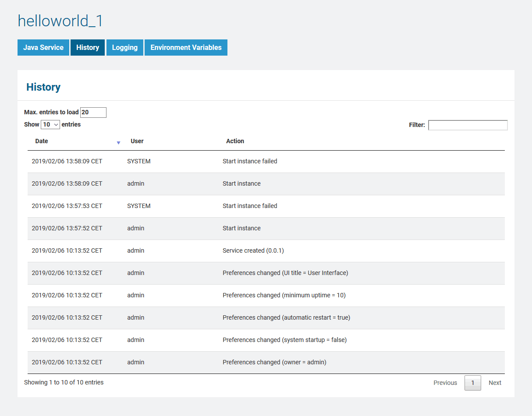
Task: Click the Max. entries to load field
Action: (93, 113)
